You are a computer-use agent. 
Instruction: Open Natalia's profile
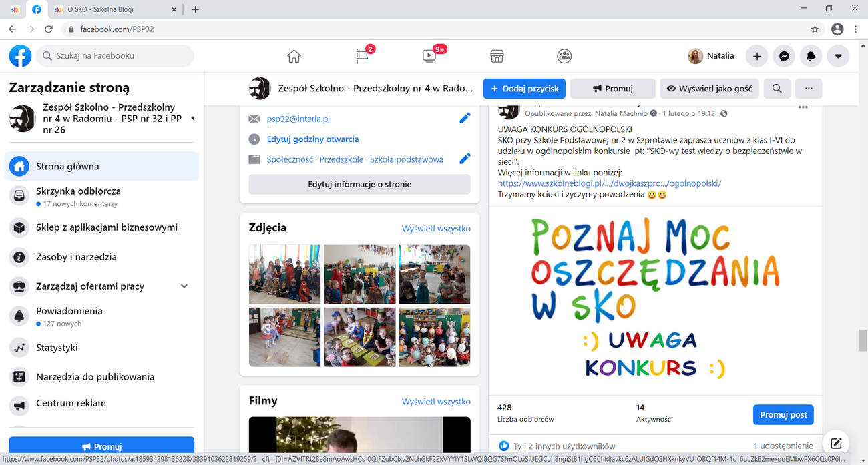[x=711, y=56]
